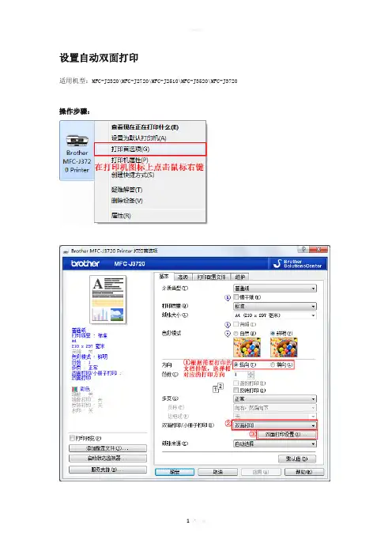
Task: Switch to the 维护 tab
Action: click(240, 277)
